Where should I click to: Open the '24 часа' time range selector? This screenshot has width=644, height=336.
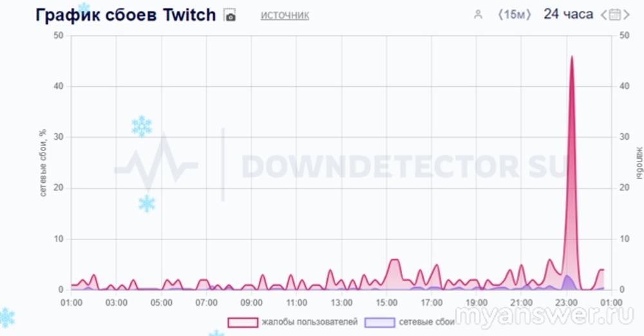coord(568,14)
